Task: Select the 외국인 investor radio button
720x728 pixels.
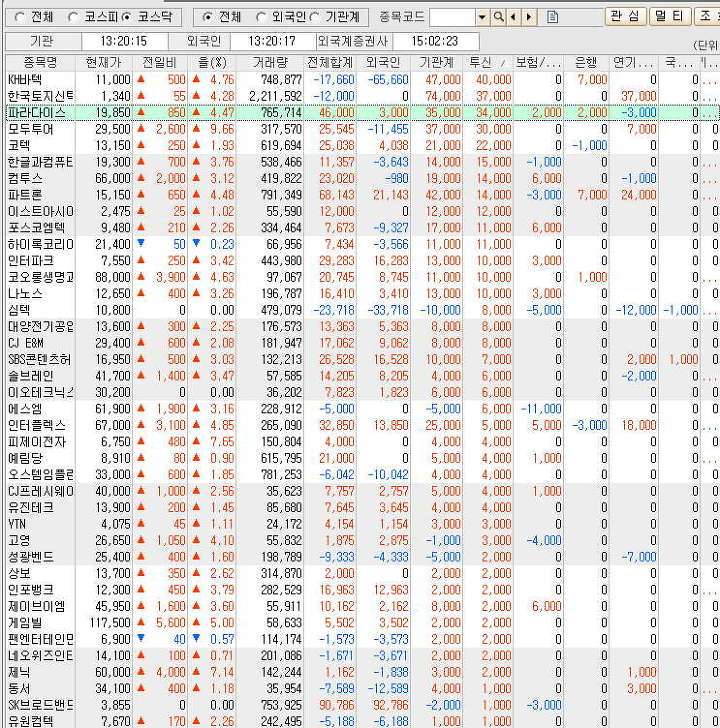Action: coord(261,17)
